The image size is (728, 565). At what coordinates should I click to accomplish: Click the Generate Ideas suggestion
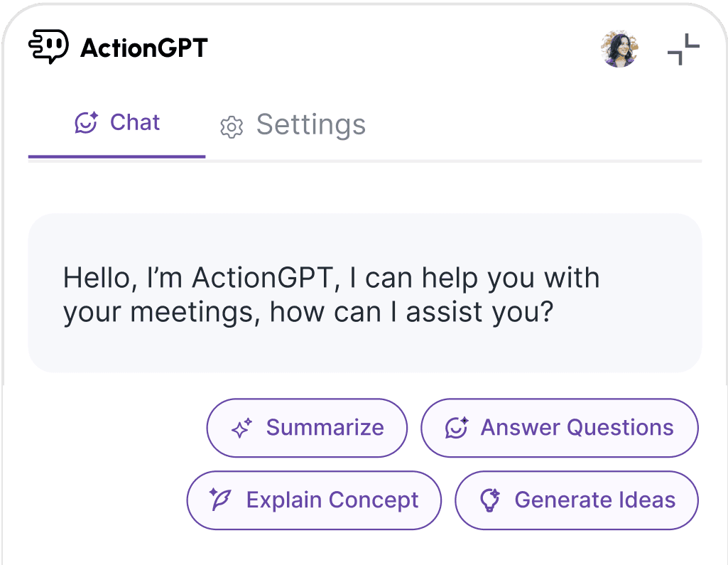[576, 500]
